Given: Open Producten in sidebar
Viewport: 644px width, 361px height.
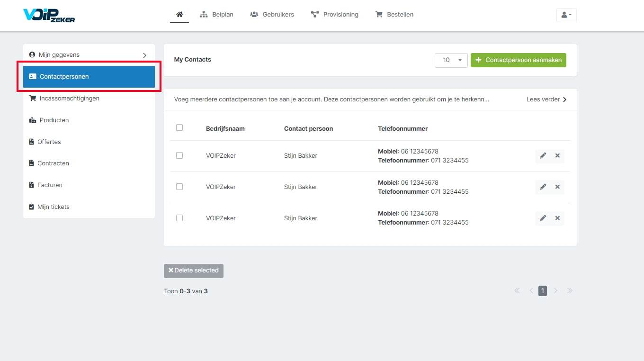Looking at the screenshot, I should 89,120.
